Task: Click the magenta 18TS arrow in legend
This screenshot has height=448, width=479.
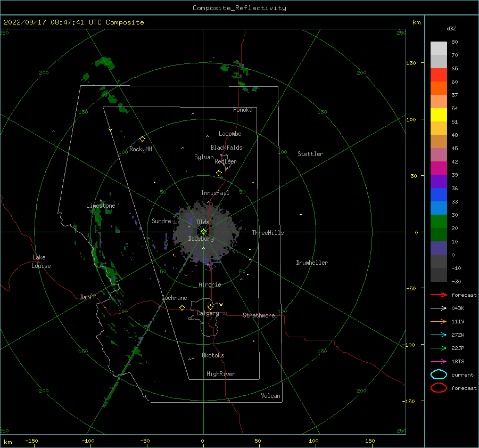Action: 439,362
